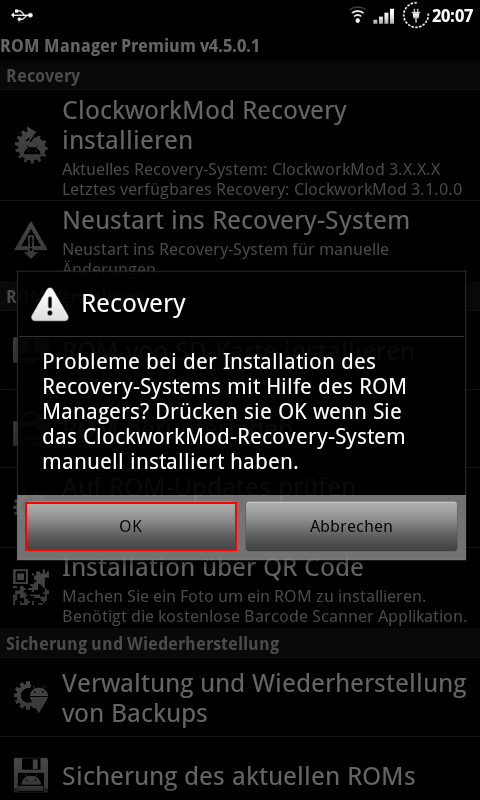Tap the Abbrechen button
480x800 pixels.
pos(351,526)
